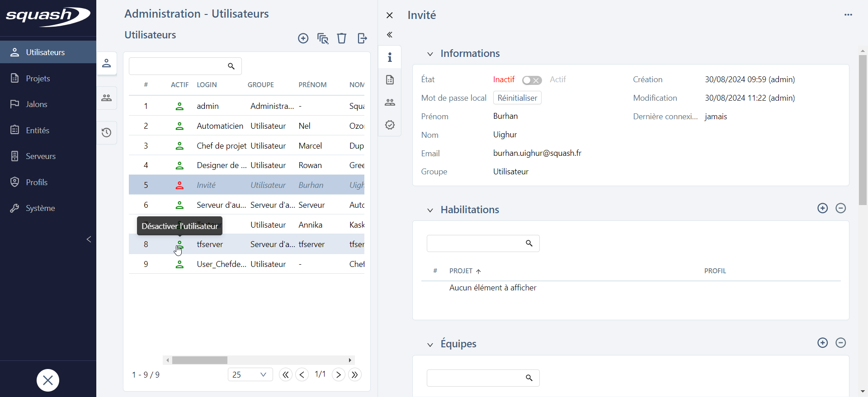Click the export users icon
Viewport: 868px width, 397px height.
362,38
